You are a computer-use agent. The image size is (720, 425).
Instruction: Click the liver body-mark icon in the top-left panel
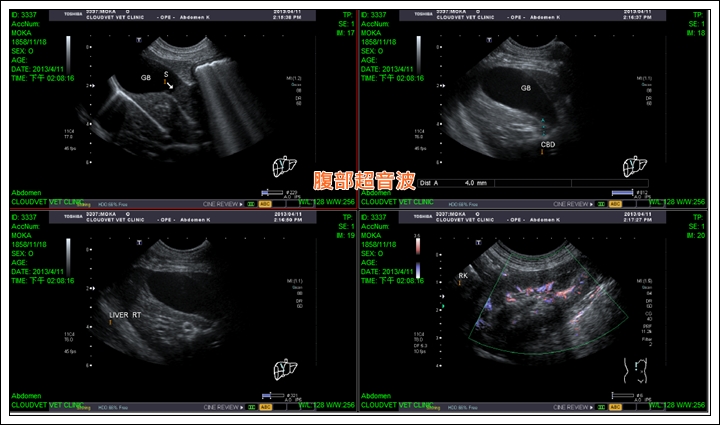pyautogui.click(x=285, y=165)
